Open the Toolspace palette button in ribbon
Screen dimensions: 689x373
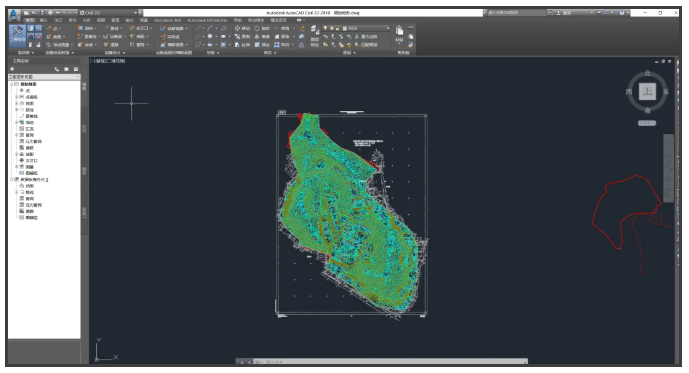[x=18, y=36]
